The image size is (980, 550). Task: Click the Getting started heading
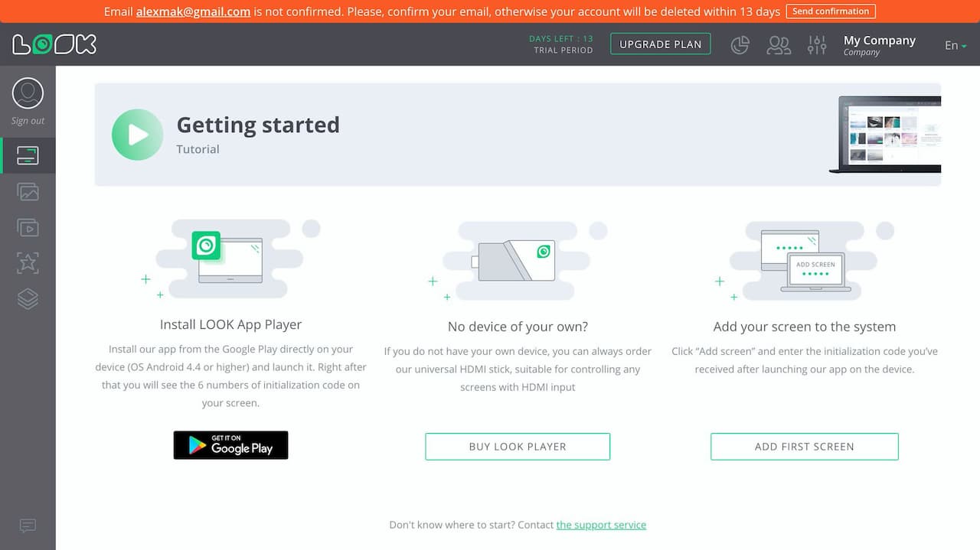[x=258, y=125]
